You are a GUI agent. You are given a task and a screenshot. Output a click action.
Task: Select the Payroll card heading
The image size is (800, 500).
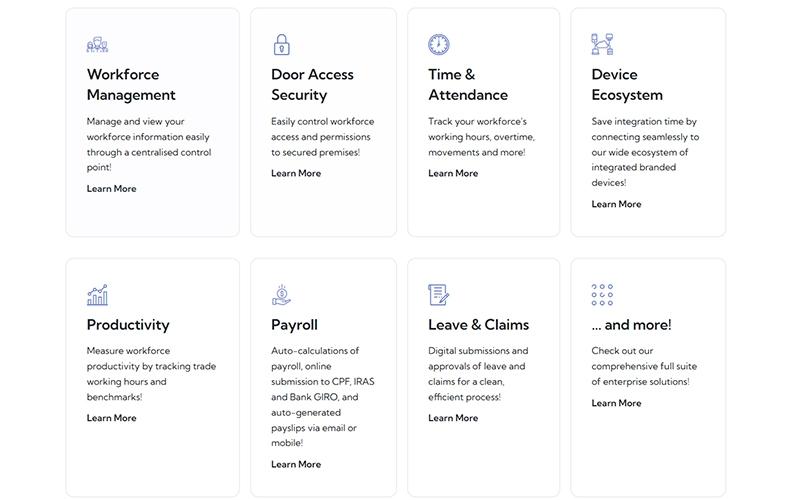pos(294,325)
